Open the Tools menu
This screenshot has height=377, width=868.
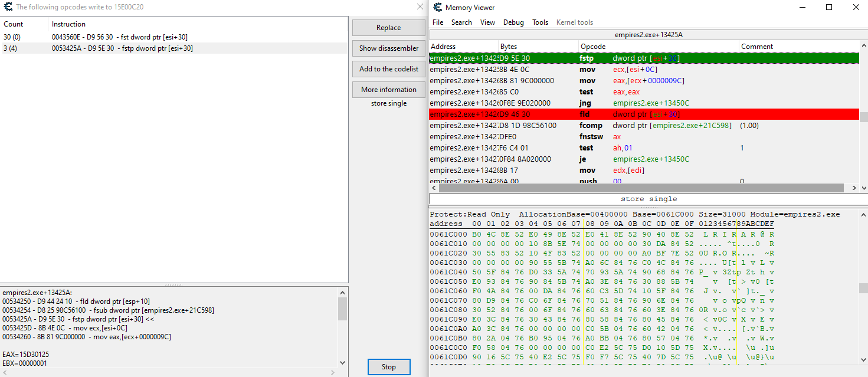(540, 22)
